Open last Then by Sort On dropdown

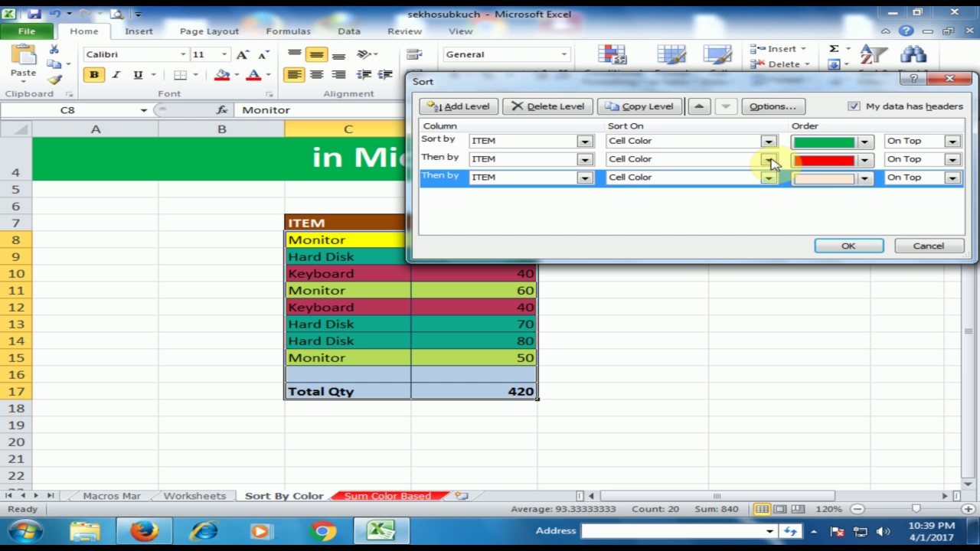[768, 178]
